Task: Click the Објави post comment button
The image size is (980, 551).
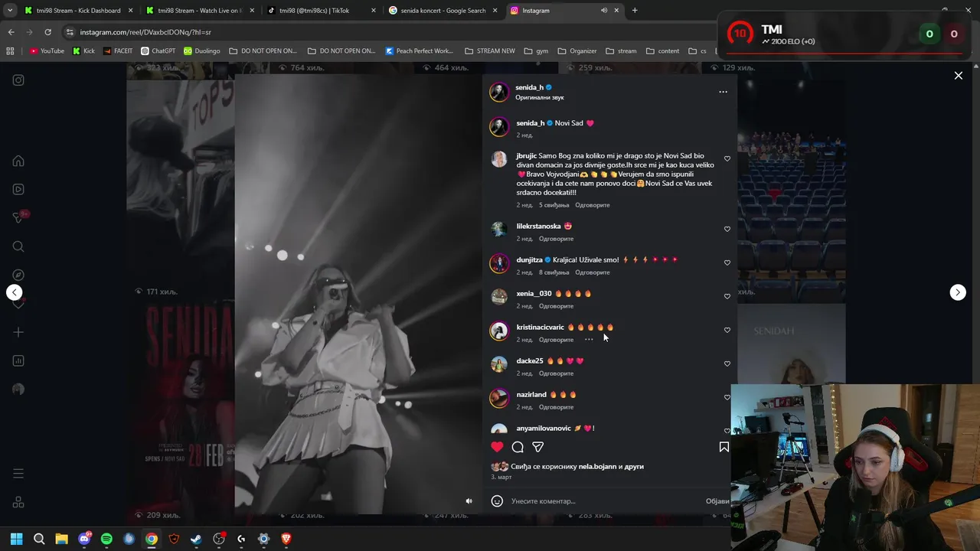Action: pyautogui.click(x=717, y=501)
